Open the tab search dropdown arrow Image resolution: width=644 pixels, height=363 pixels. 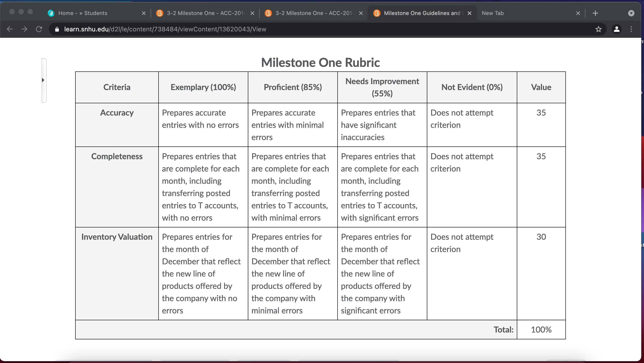point(631,13)
